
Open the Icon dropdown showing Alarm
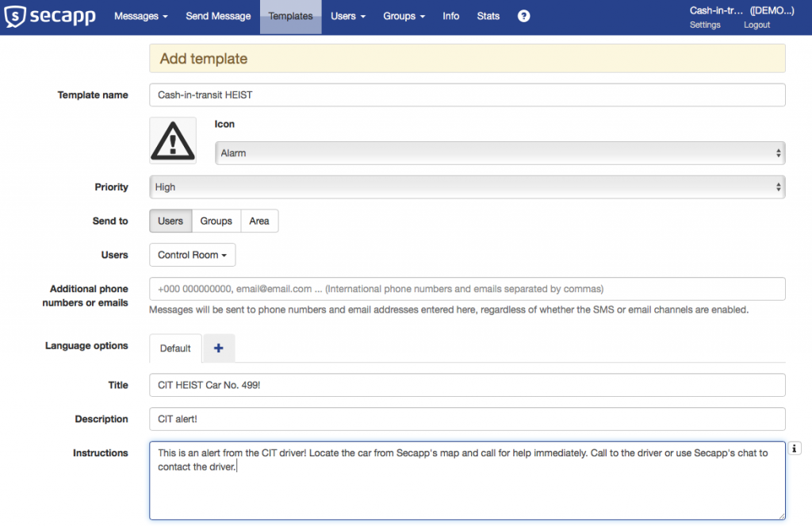[500, 152]
